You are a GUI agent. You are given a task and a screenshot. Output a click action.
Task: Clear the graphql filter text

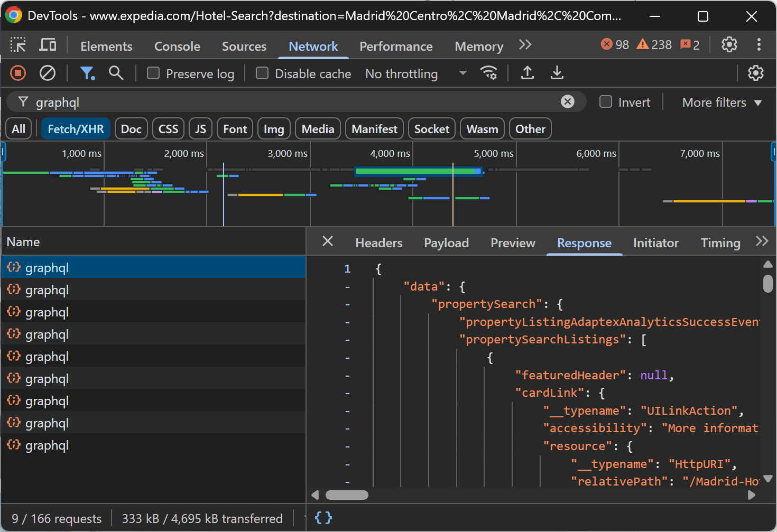click(x=567, y=102)
